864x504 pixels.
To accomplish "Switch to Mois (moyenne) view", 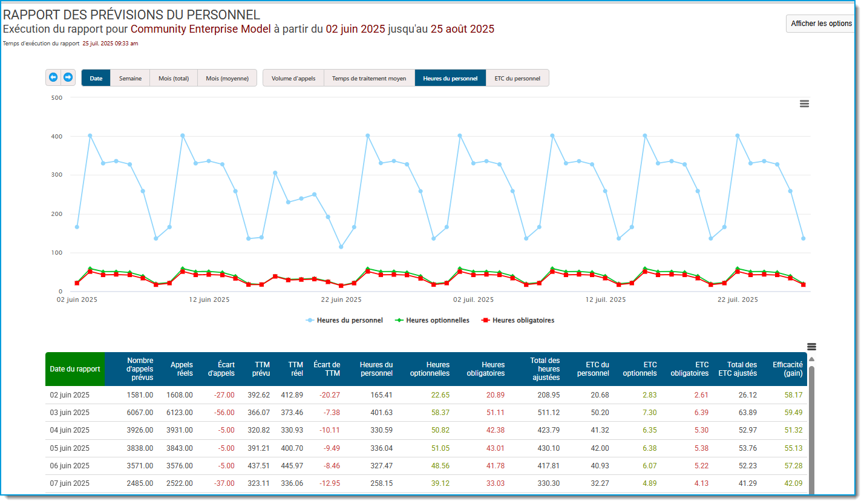I will (227, 78).
